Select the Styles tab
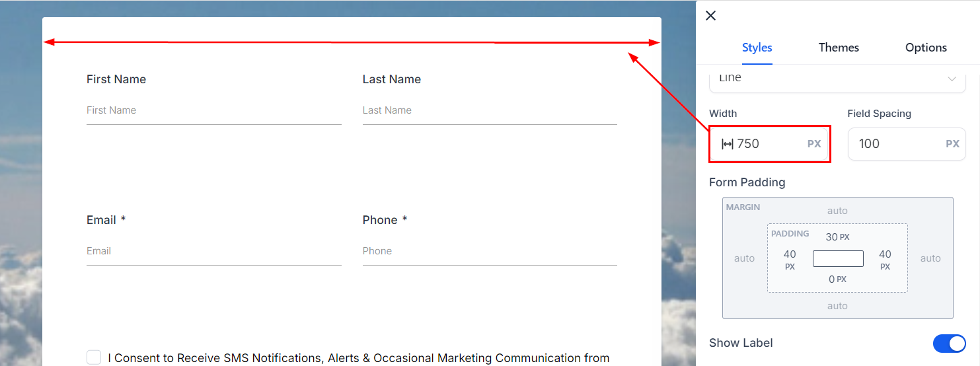980x366 pixels. (x=757, y=48)
